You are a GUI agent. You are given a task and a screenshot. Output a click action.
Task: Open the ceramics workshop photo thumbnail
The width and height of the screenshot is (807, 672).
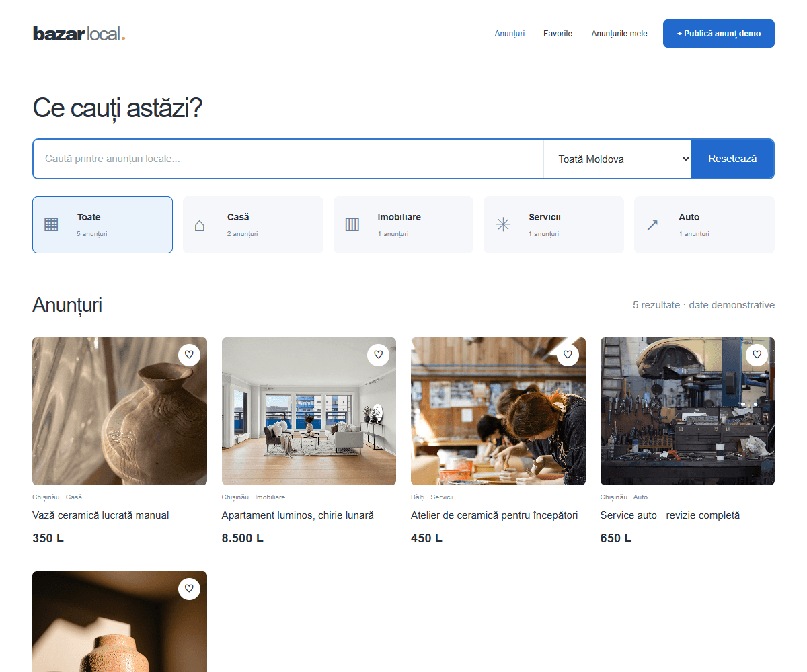coord(498,411)
